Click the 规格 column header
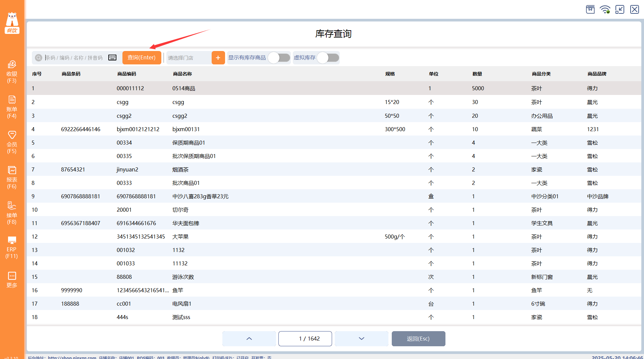The width and height of the screenshot is (644, 359). [390, 74]
